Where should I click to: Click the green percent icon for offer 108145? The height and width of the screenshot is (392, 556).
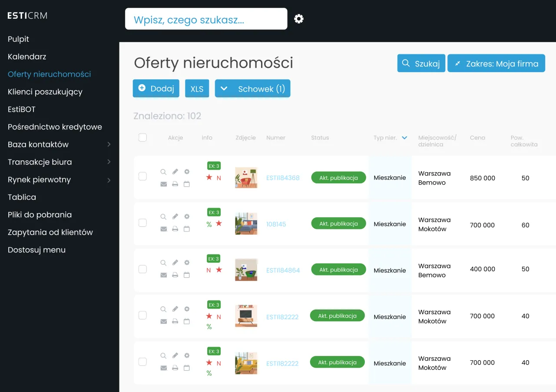209,223
